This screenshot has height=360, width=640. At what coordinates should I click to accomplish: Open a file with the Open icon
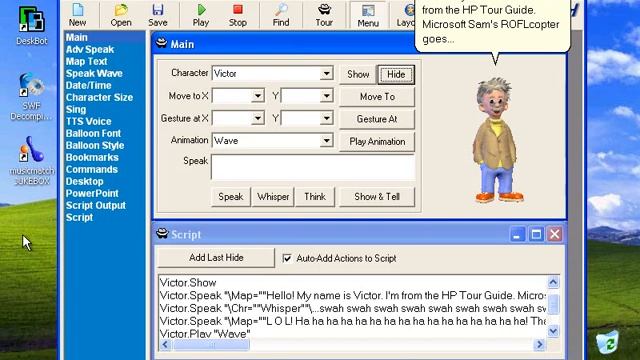[x=121, y=15]
